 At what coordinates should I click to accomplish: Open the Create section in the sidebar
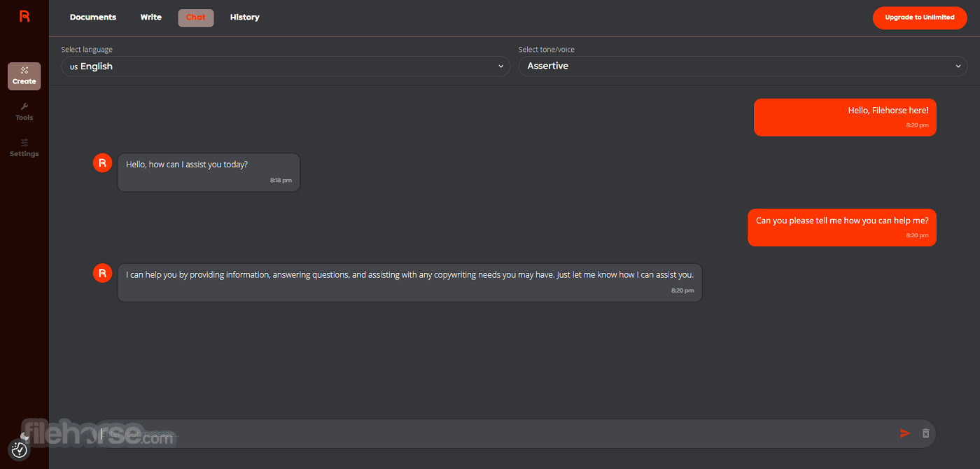coord(24,76)
